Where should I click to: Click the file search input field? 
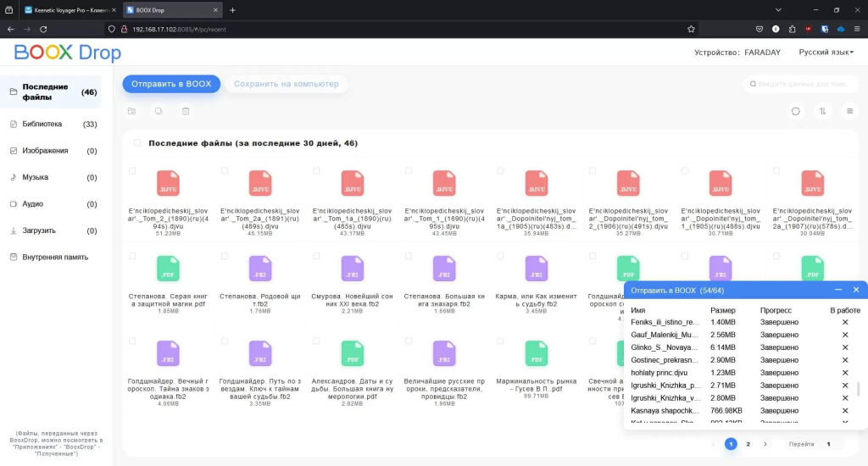[800, 84]
